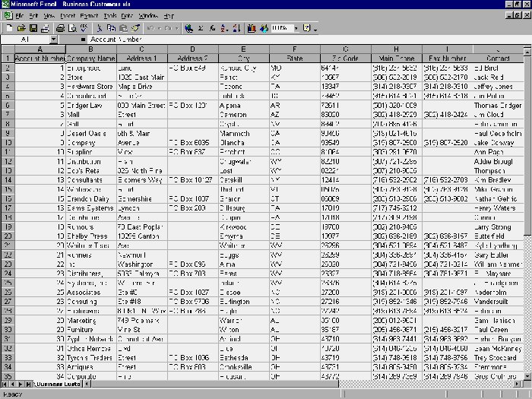Screen dimensions: 532x399
Task: Click the previous sheet tab navigation arrow
Action: tap(13, 384)
